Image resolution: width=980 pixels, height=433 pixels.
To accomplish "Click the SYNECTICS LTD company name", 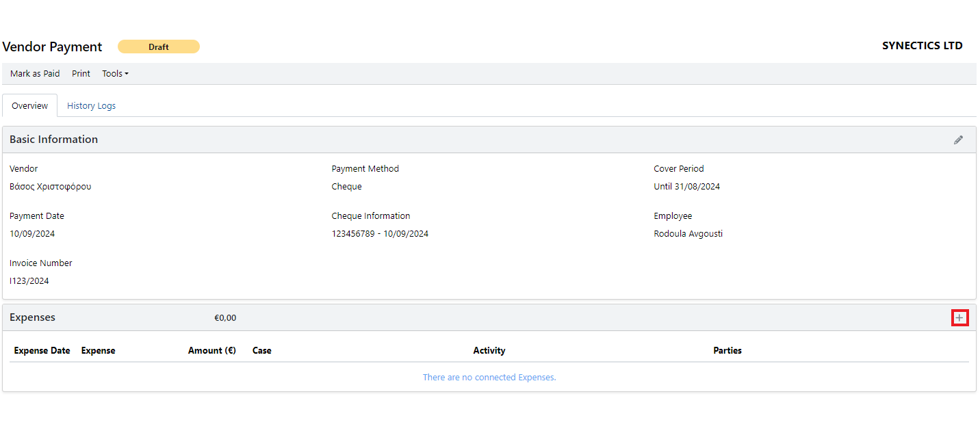I will 922,46.
